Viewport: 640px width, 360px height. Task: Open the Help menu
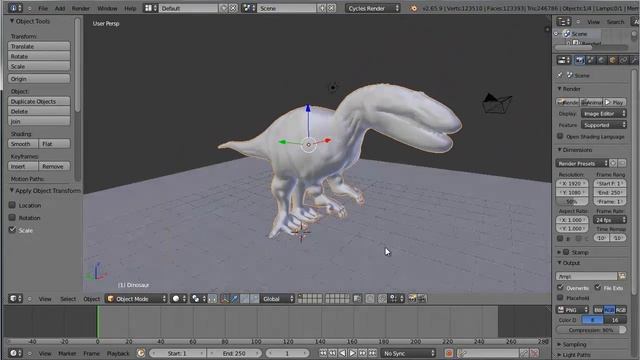(x=130, y=8)
